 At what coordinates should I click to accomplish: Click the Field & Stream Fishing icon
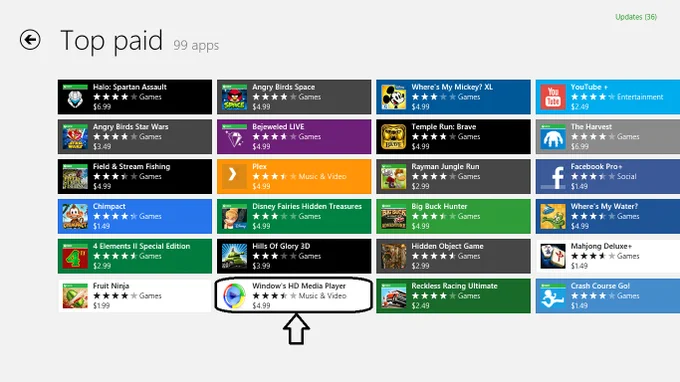(x=75, y=176)
